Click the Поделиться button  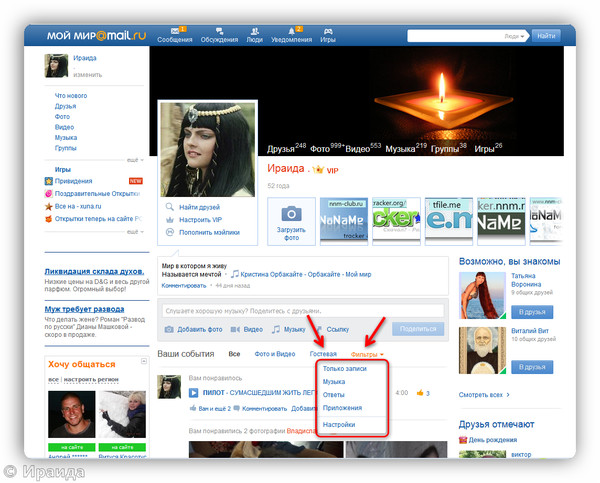click(418, 329)
